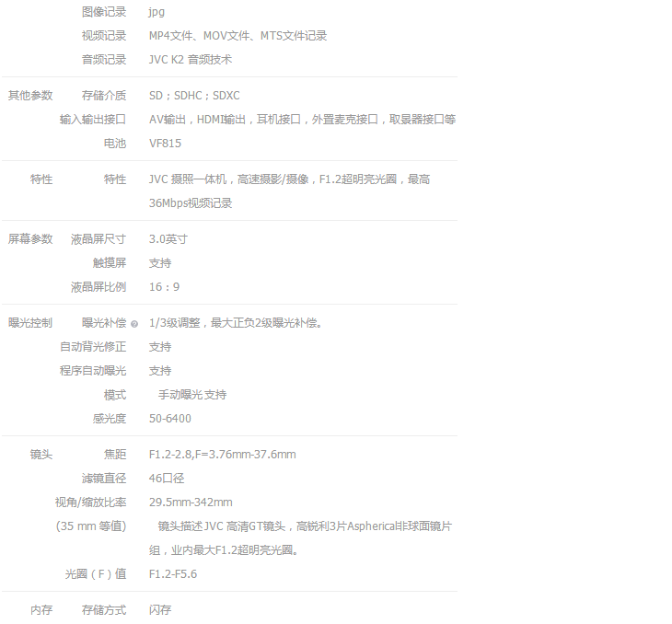Viewport: 672px width, 624px height.
Task: Click the 图像记录 label
Action: (x=103, y=12)
